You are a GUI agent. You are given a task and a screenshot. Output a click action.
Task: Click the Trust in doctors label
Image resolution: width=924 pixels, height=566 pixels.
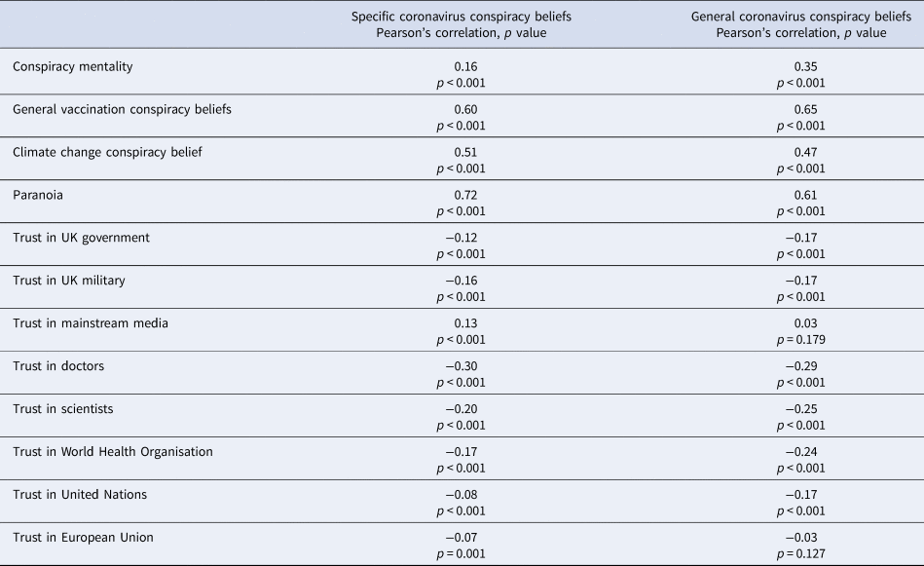[x=58, y=366]
